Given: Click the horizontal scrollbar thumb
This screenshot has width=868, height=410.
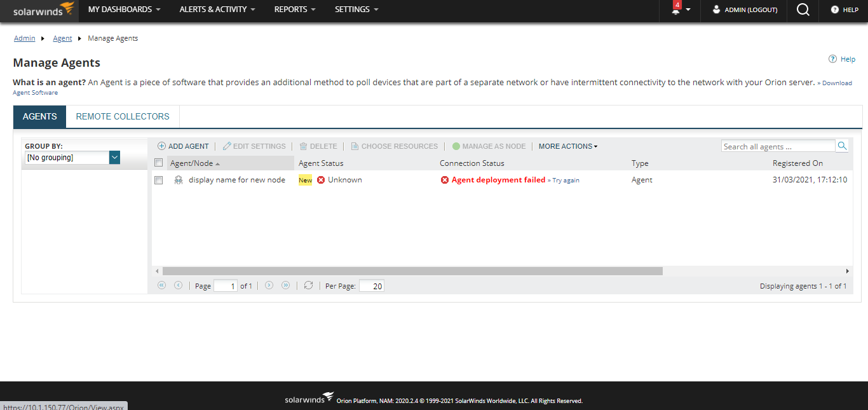Looking at the screenshot, I should click(412, 271).
